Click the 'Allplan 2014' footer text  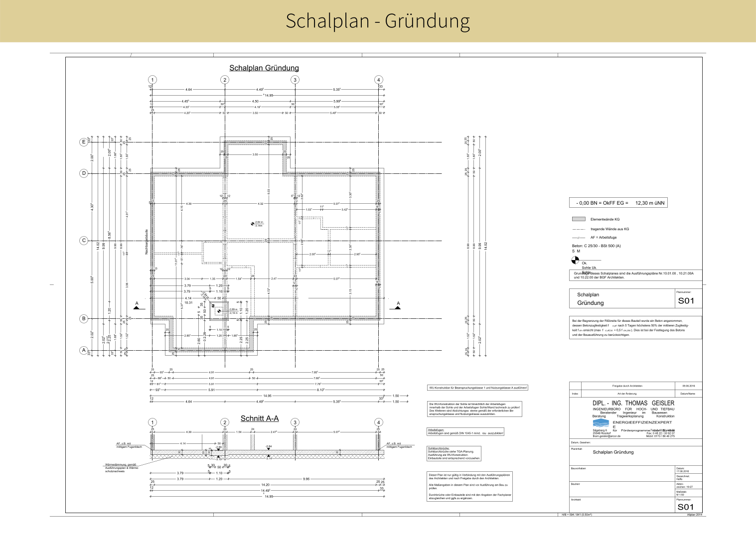coord(694,514)
